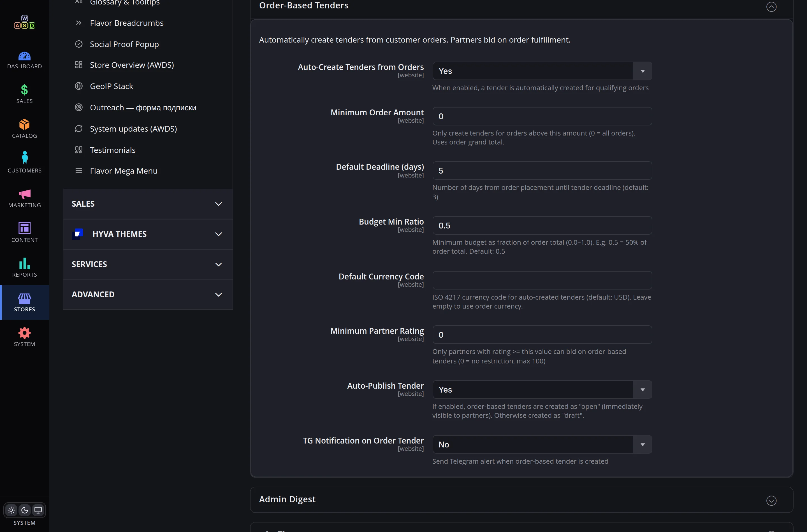Open the Auto-Publish Tender dropdown
Screen dimensions: 807x532
click(x=542, y=389)
